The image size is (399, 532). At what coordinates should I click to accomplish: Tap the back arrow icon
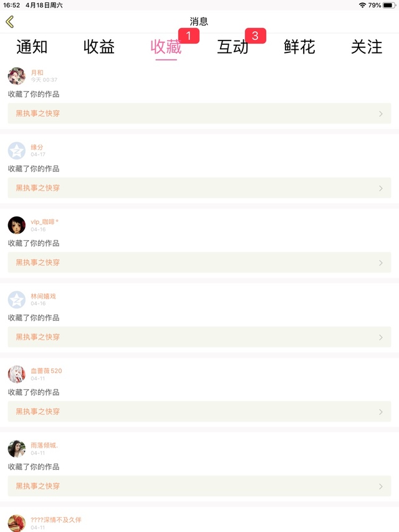click(9, 22)
